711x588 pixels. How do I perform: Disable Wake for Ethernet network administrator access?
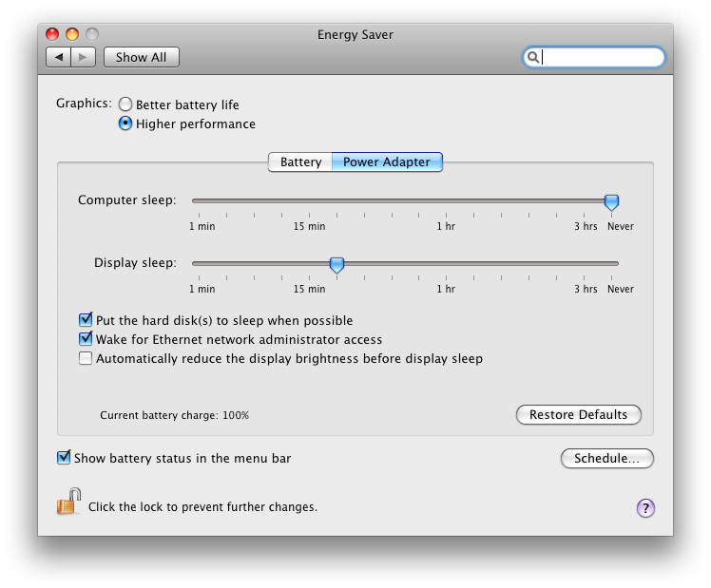(x=86, y=339)
